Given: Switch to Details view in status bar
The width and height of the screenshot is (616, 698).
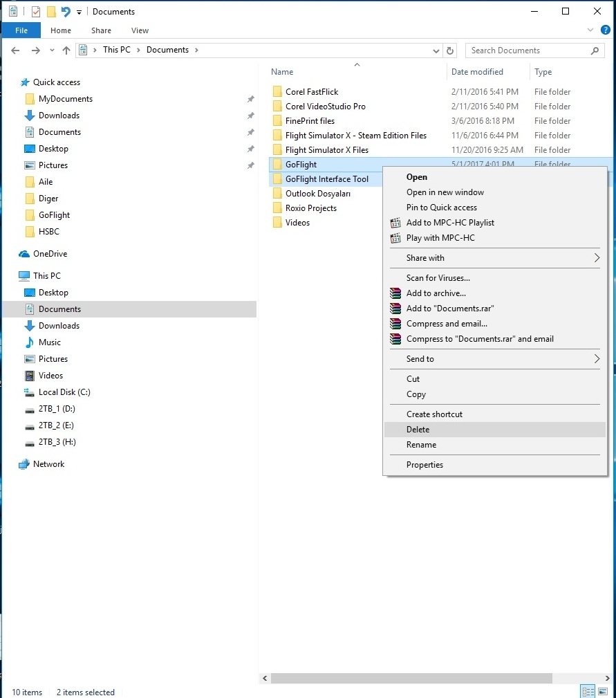Looking at the screenshot, I should [x=588, y=692].
